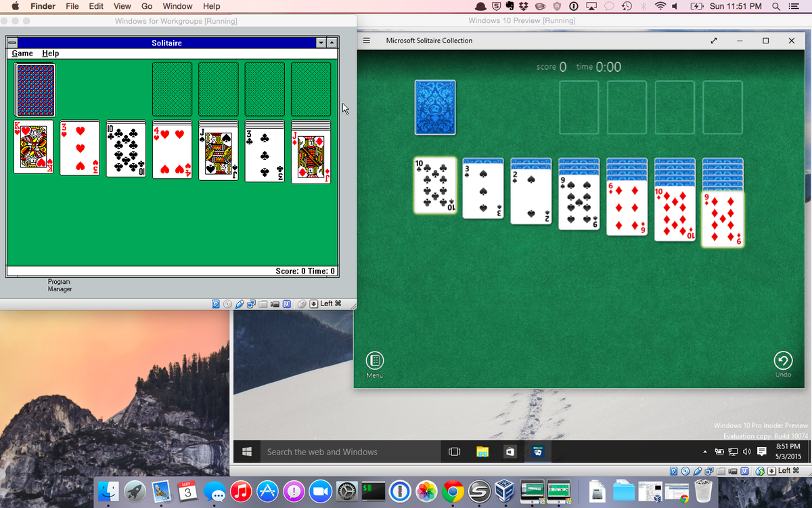
Task: Draw from the classic Solitaire stock deck
Action: (35, 89)
